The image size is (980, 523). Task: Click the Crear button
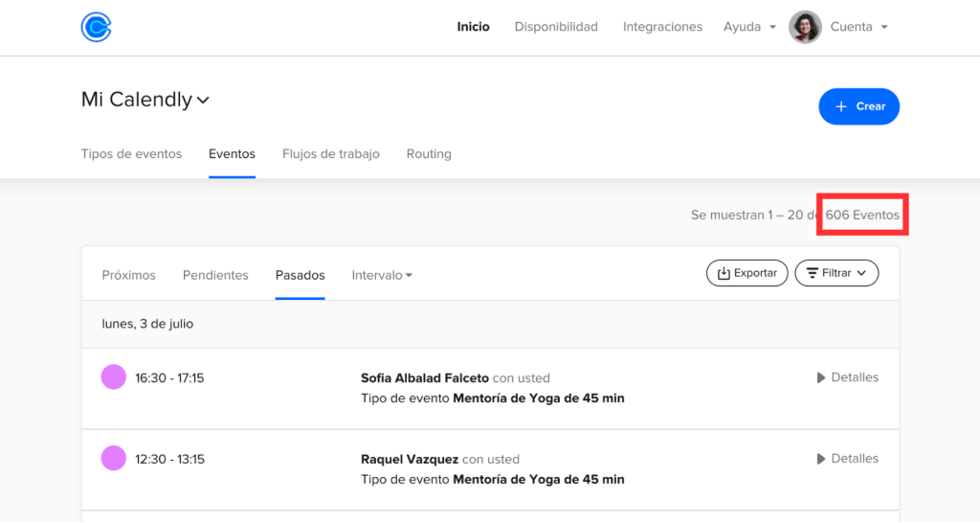pyautogui.click(x=858, y=106)
